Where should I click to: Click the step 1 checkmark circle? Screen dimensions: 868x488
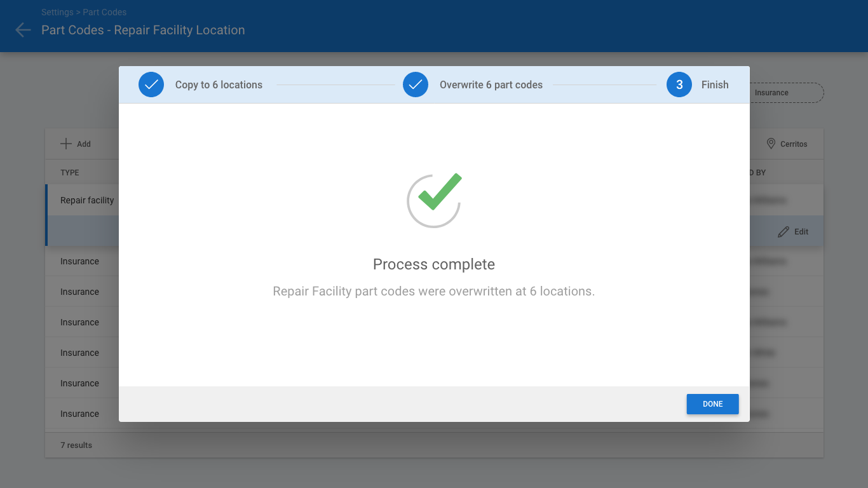[151, 85]
